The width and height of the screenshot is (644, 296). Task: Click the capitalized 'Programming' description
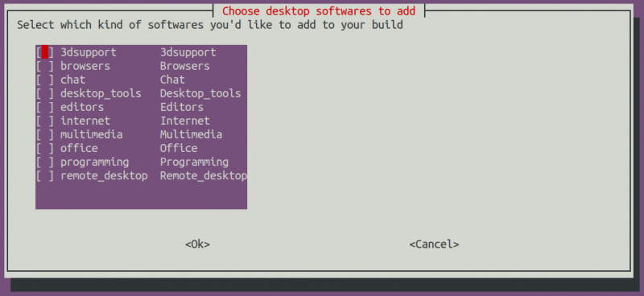tap(194, 162)
